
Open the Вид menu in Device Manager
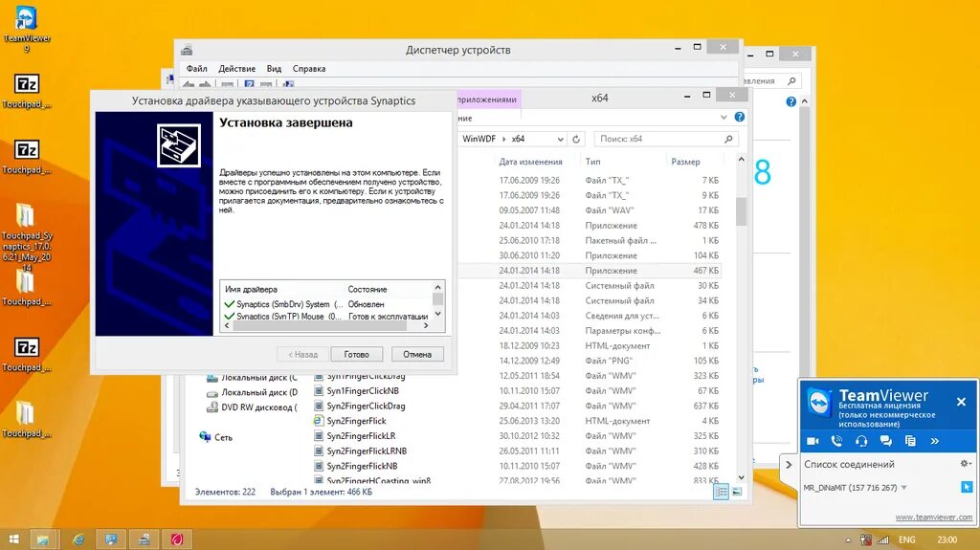(x=274, y=69)
